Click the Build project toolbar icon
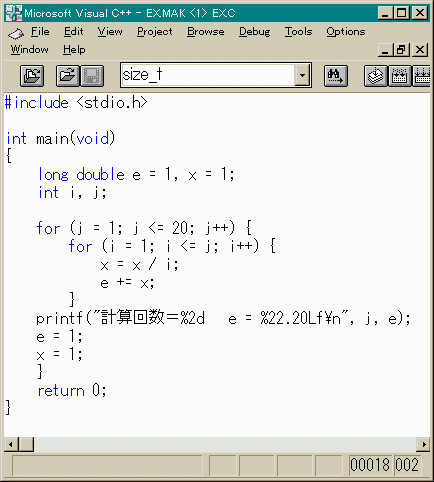Screen dimensions: 434x482 [x=400, y=76]
